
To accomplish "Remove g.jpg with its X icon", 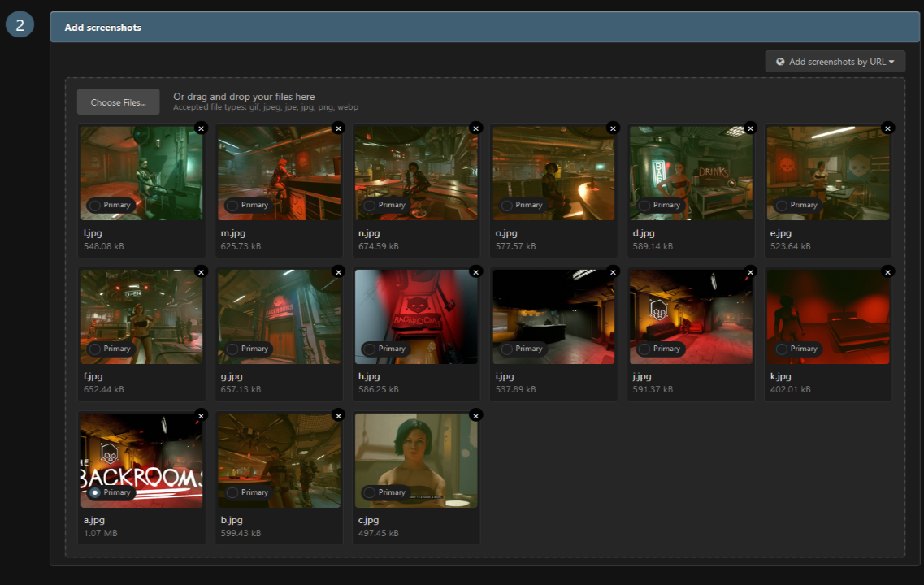I will (x=338, y=271).
